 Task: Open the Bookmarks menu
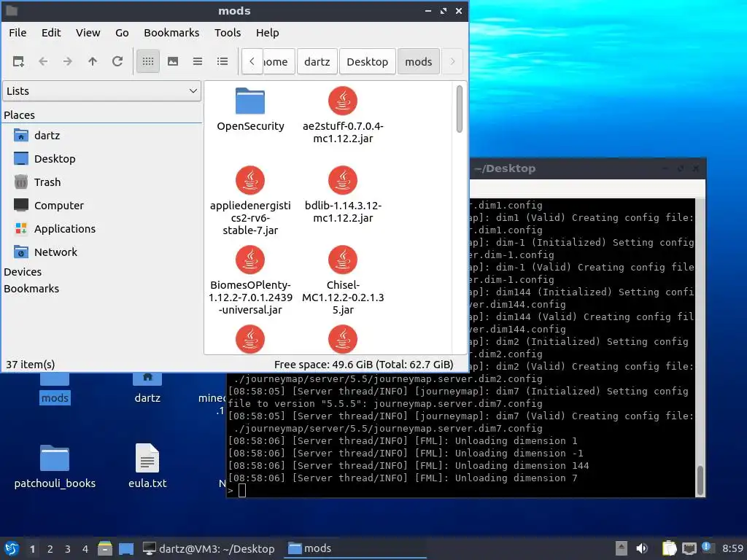point(171,33)
